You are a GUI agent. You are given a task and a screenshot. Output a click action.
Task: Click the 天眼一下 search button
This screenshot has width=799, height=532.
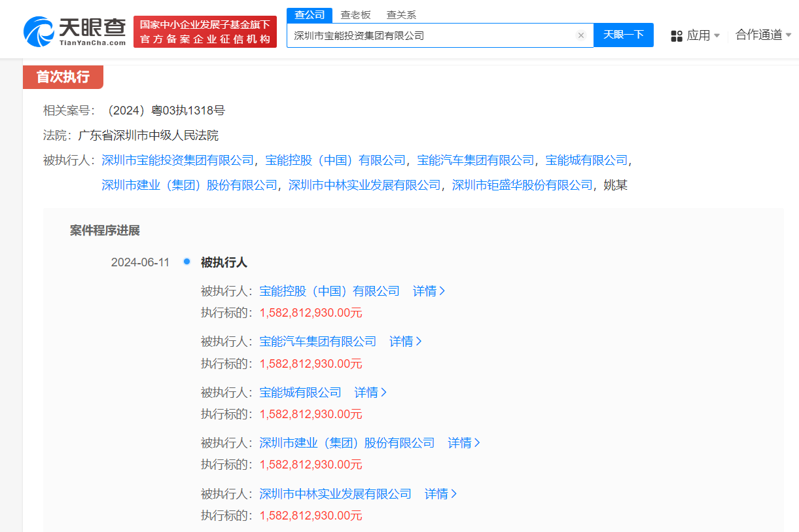624,35
